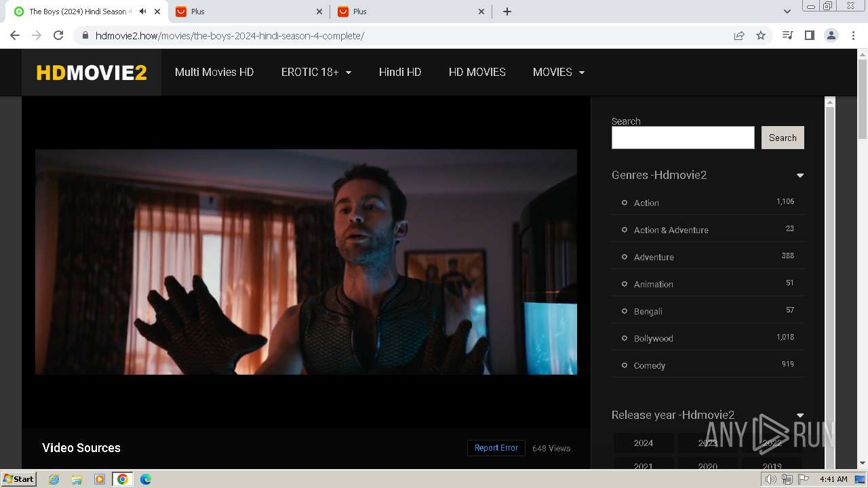Image resolution: width=868 pixels, height=488 pixels.
Task: Open Microsoft Edge from the taskbar
Action: pos(146,479)
